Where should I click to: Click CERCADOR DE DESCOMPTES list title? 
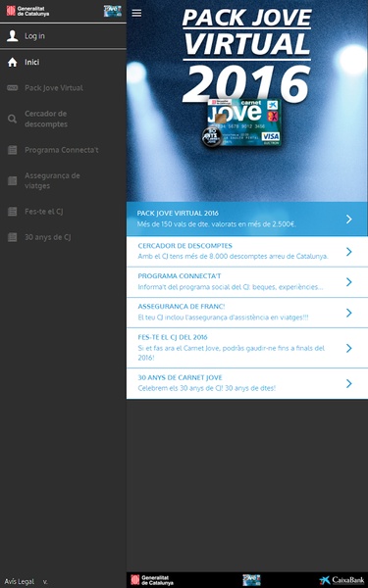click(184, 246)
